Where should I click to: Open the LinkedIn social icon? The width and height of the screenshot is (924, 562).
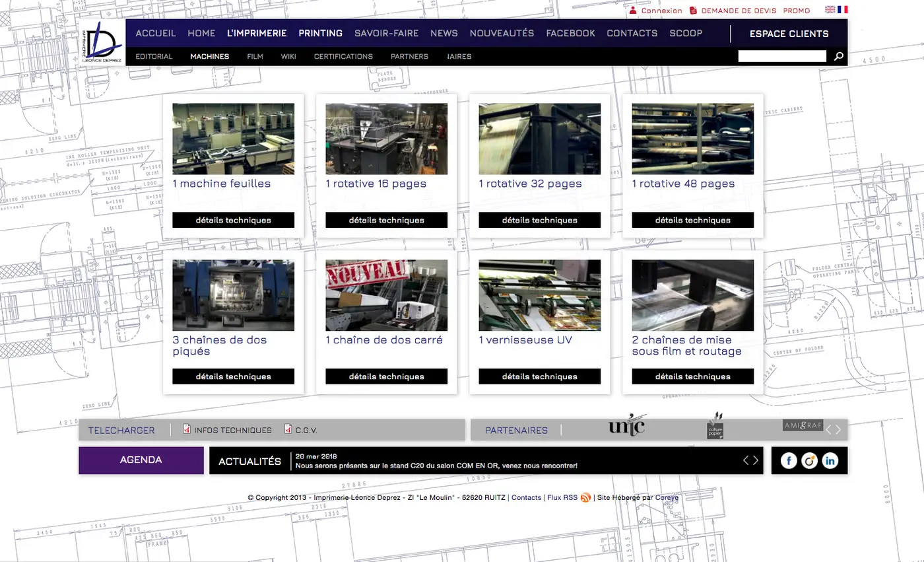point(830,461)
